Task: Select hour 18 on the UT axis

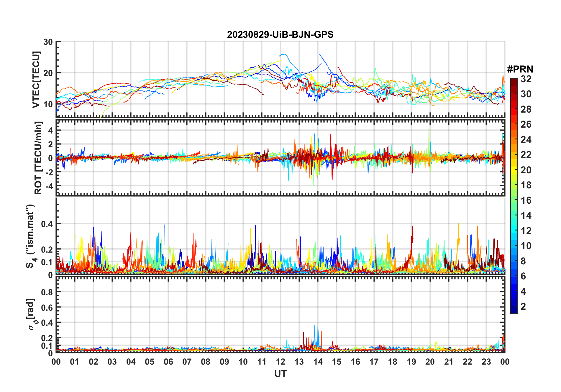Action: coord(392,362)
